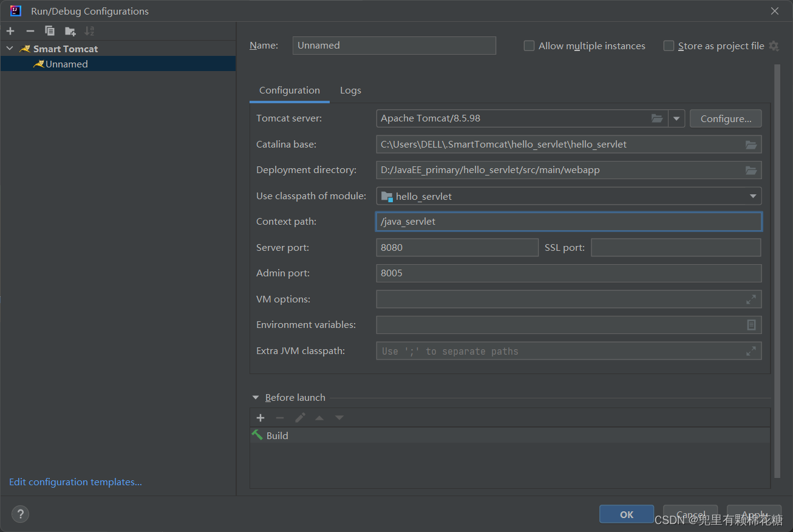Collapse the Smart Tomcat tree node

coord(10,49)
